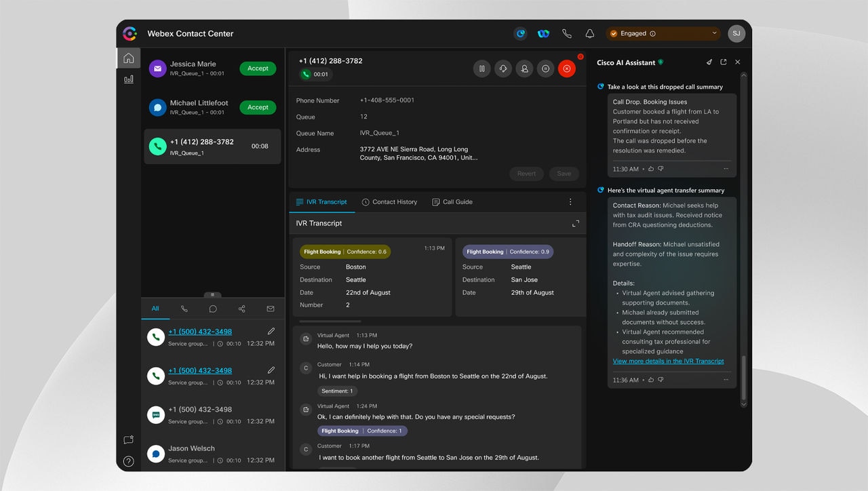Open the more options menu on call drop summary

tap(726, 169)
